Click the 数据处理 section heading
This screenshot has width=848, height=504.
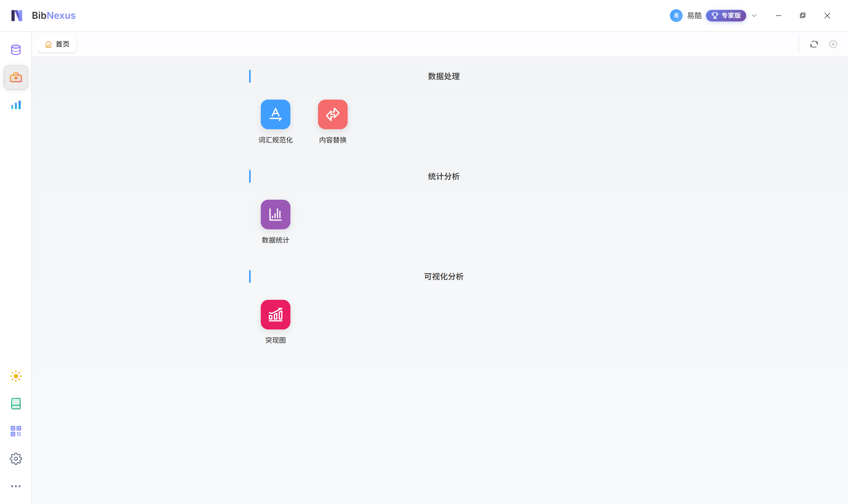pos(443,76)
